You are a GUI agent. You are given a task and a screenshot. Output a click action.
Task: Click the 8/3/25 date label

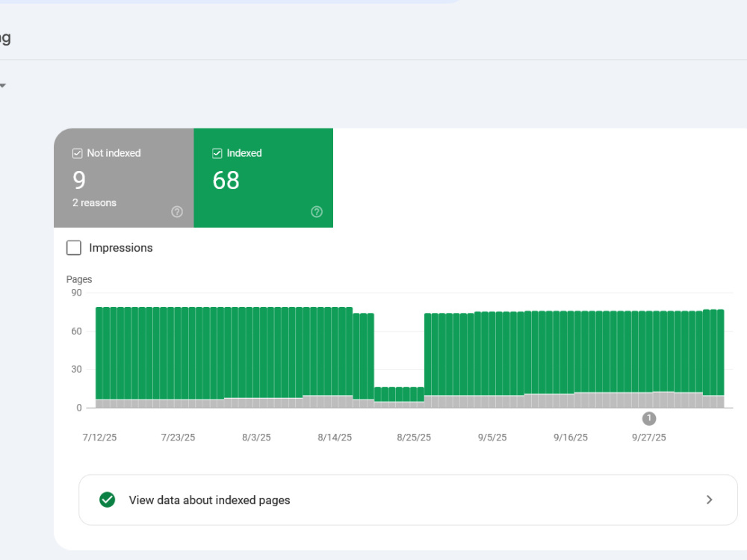pyautogui.click(x=256, y=437)
